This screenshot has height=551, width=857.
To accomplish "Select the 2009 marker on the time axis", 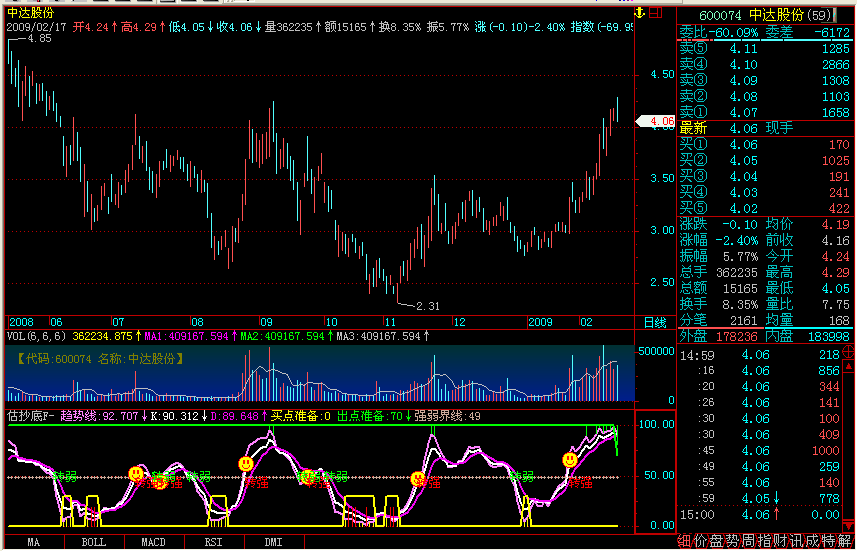I will (543, 322).
